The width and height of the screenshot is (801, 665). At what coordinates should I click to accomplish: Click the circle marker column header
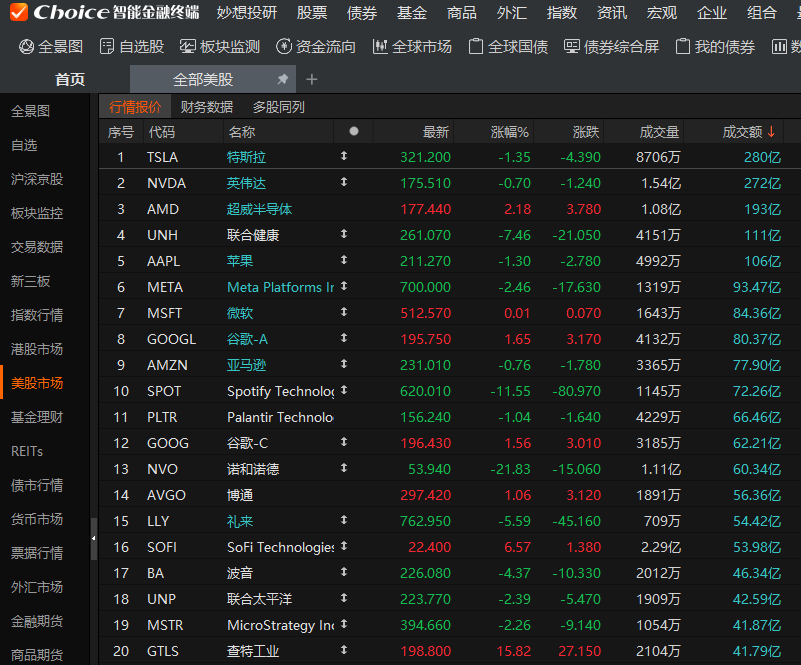pos(354,131)
